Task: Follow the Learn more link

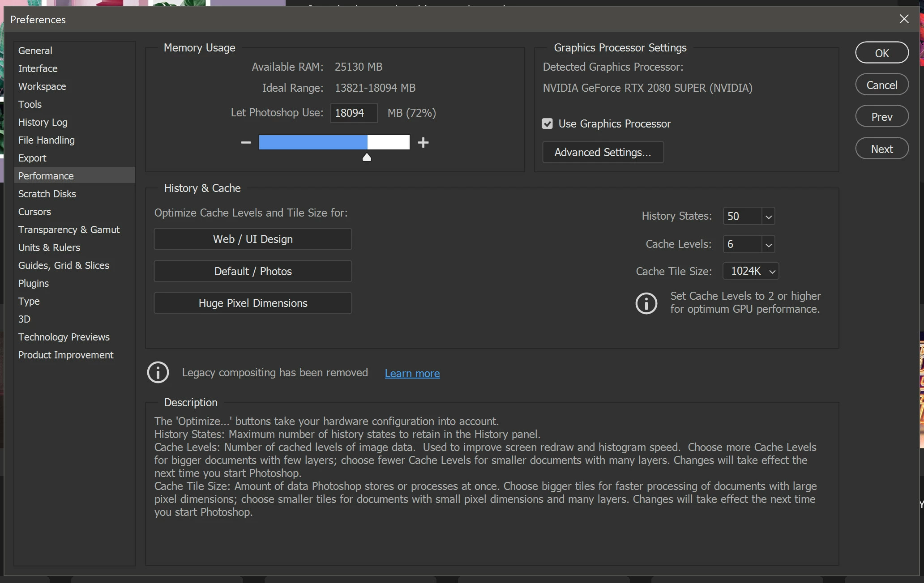Action: click(x=412, y=373)
